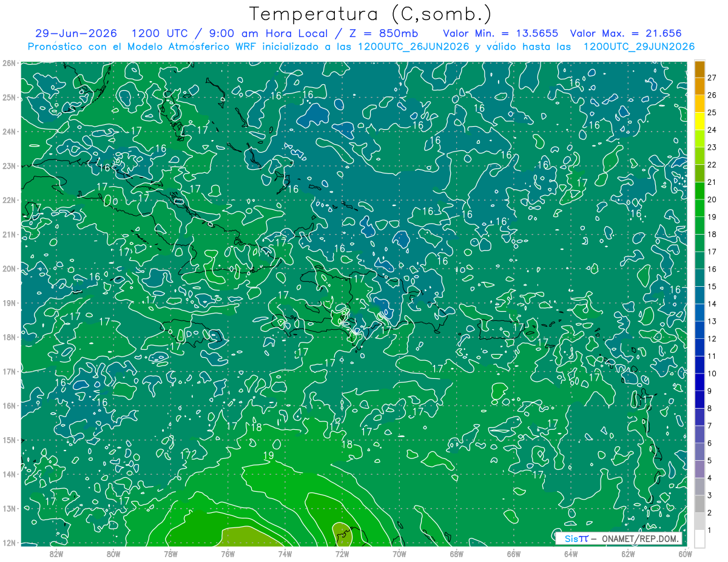Click legend label '13' on the color scale
The height and width of the screenshot is (562, 728).
pyautogui.click(x=712, y=321)
